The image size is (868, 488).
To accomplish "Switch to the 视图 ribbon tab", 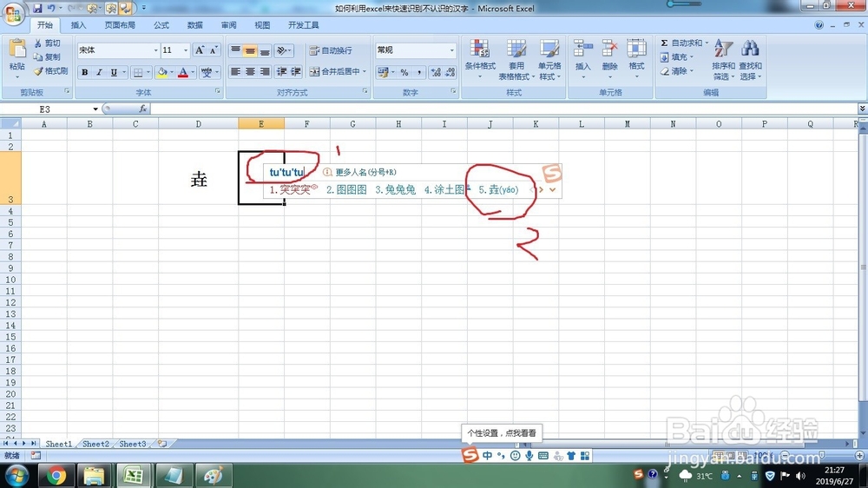I will (262, 25).
